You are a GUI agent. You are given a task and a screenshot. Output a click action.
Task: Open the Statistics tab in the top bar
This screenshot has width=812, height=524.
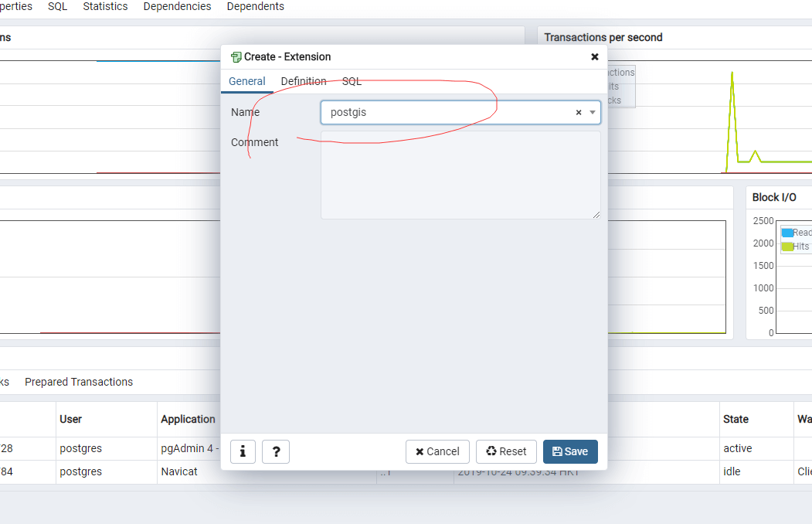pos(105,6)
